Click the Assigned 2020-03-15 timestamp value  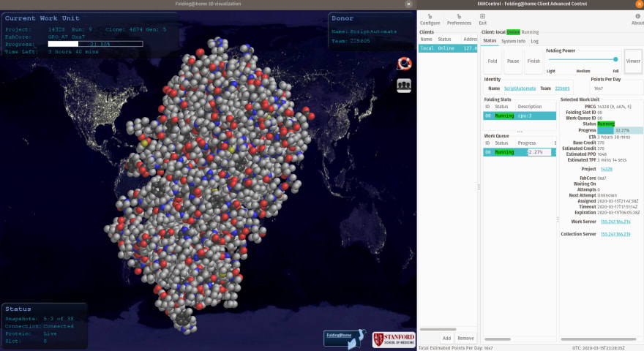coord(618,201)
